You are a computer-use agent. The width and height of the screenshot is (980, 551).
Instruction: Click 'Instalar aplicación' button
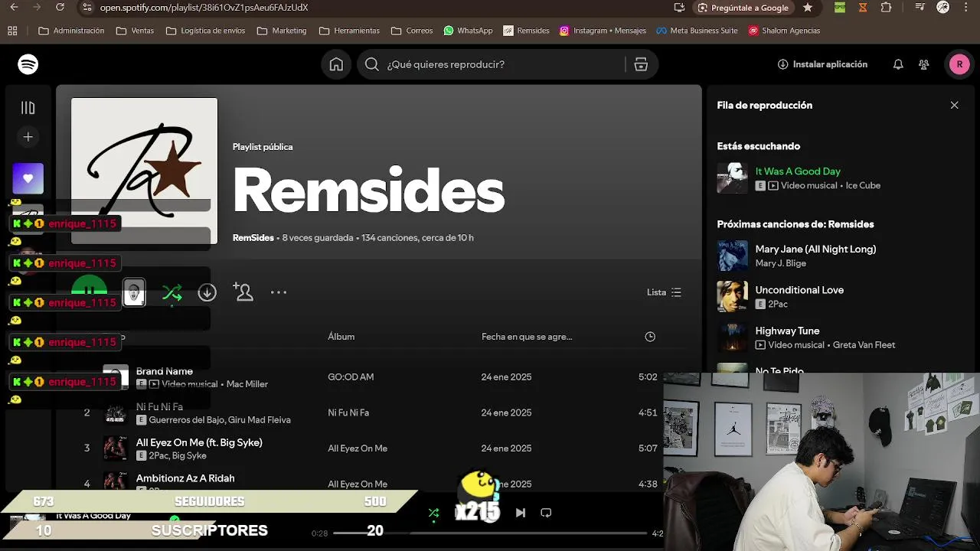point(822,64)
